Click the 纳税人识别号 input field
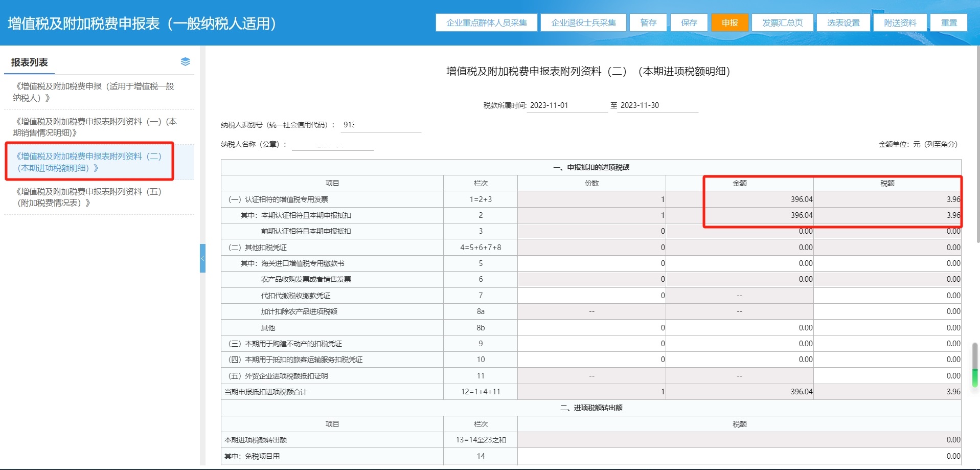The width and height of the screenshot is (980, 470). click(x=381, y=125)
